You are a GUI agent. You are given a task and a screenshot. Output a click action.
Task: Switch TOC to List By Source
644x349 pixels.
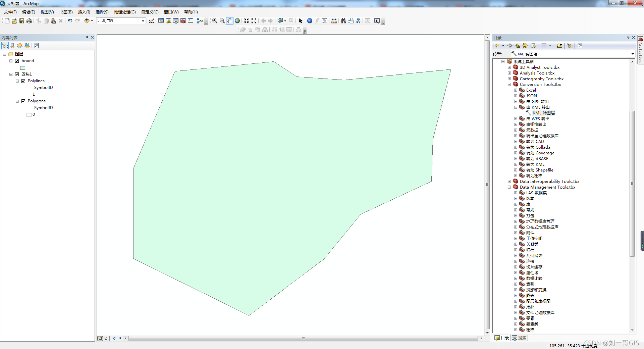[x=12, y=46]
